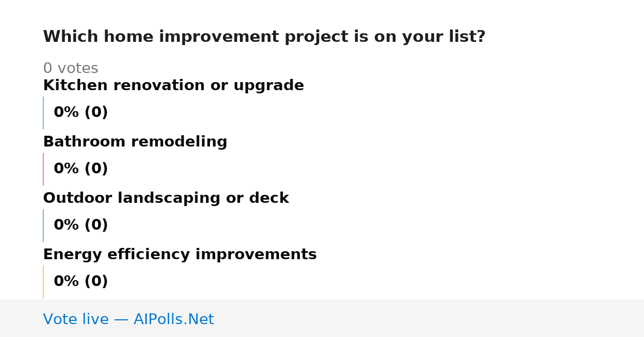Click the 0% percentage under Kitchen renovation
Screen dimensions: 644x337
click(x=67, y=113)
